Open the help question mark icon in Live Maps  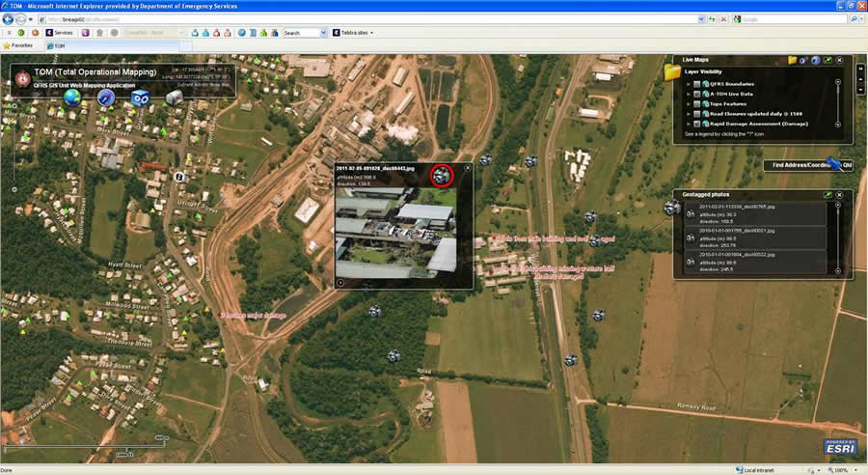coord(815,60)
